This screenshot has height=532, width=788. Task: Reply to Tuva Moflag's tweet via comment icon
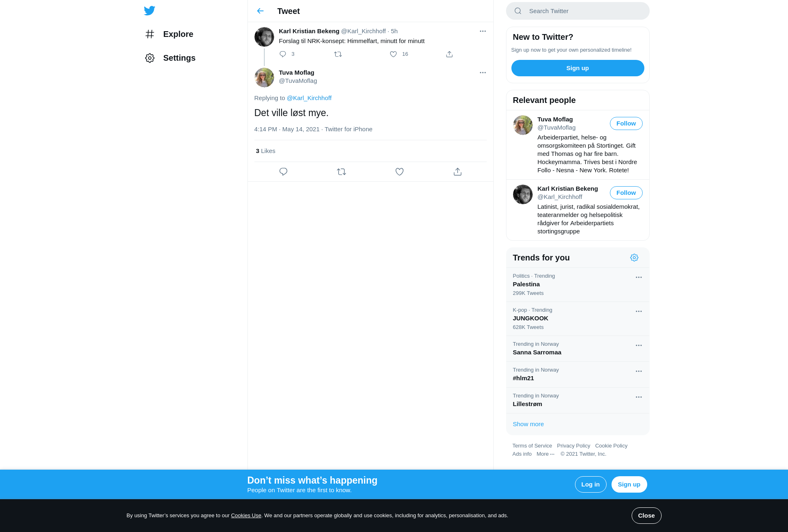click(283, 172)
